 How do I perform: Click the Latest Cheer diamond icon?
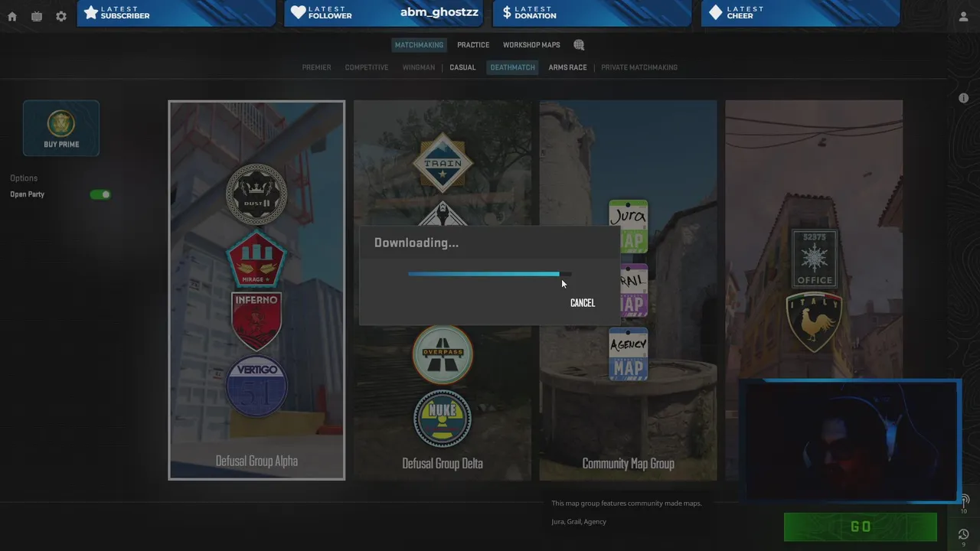(715, 12)
